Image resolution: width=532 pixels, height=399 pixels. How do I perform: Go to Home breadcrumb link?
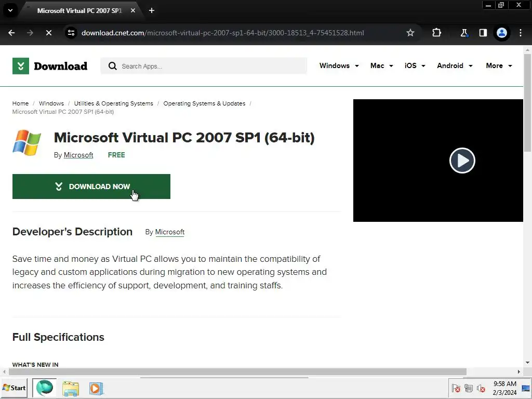tap(20, 103)
